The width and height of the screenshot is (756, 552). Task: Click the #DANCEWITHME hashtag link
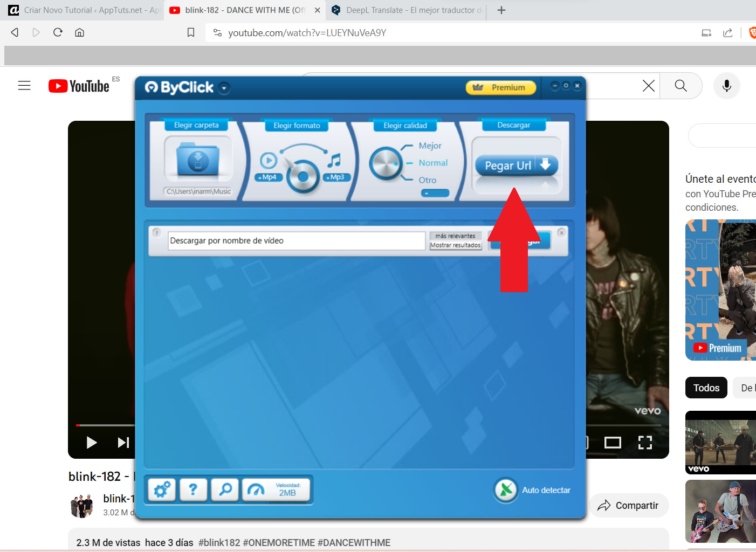(x=354, y=543)
